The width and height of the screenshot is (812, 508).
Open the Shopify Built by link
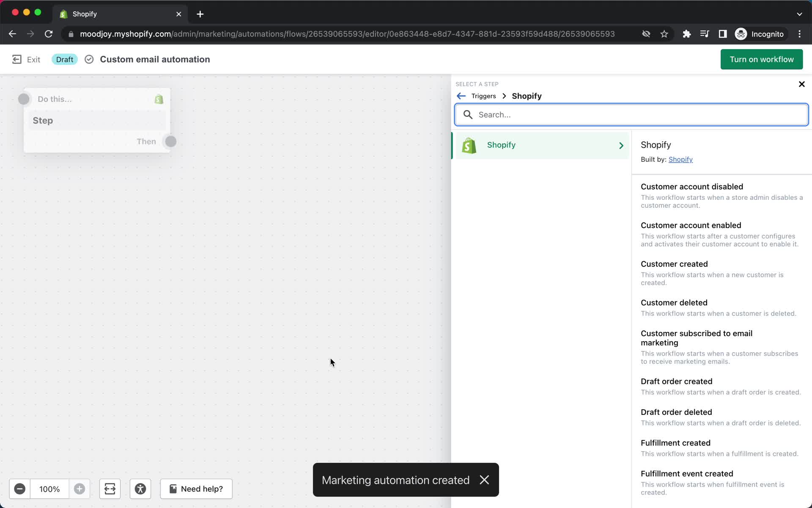click(x=680, y=159)
